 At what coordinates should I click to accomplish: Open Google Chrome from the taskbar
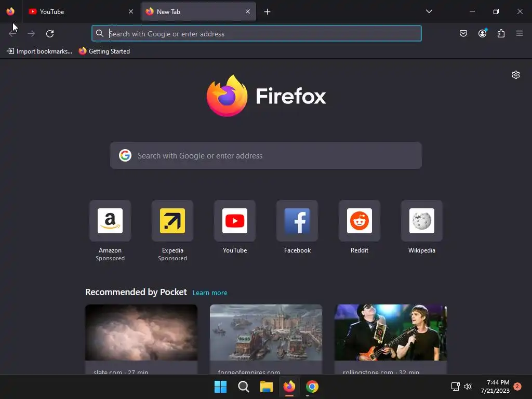[312, 387]
